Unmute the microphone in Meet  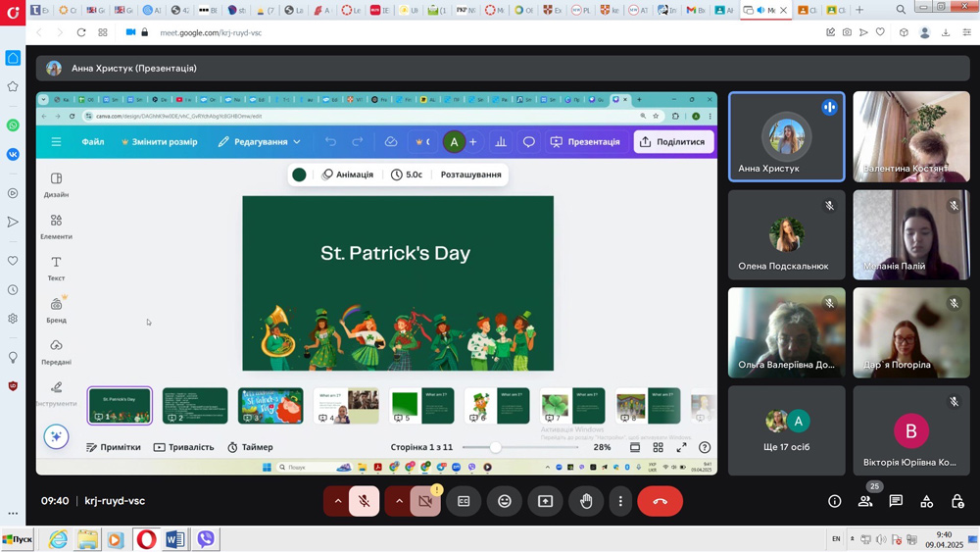pos(364,501)
